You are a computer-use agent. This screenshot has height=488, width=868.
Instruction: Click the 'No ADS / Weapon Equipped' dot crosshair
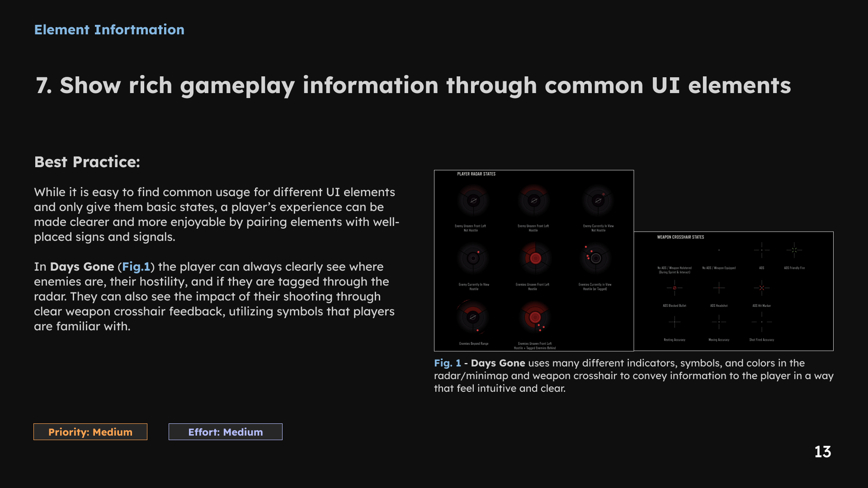click(719, 250)
